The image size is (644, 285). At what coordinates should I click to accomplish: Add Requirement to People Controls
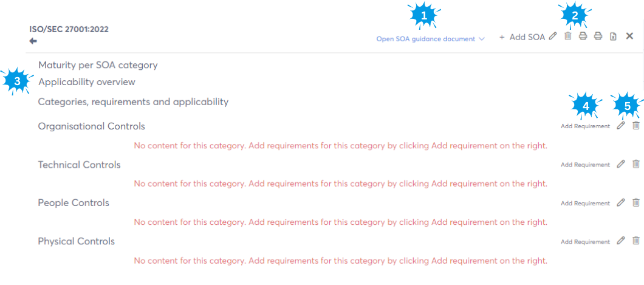(x=585, y=204)
